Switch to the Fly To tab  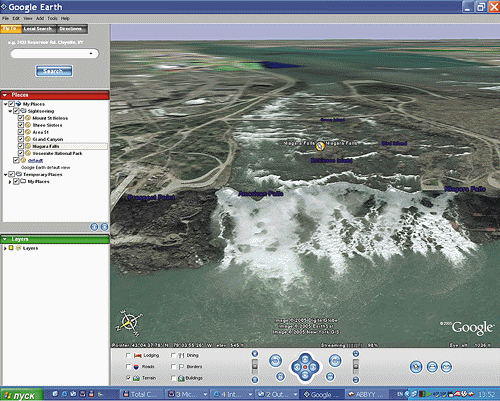tap(11, 29)
